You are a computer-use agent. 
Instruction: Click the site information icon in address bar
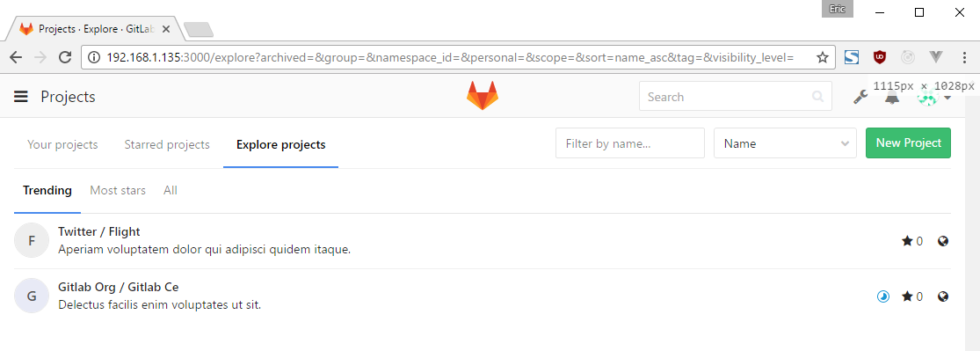coord(94,57)
